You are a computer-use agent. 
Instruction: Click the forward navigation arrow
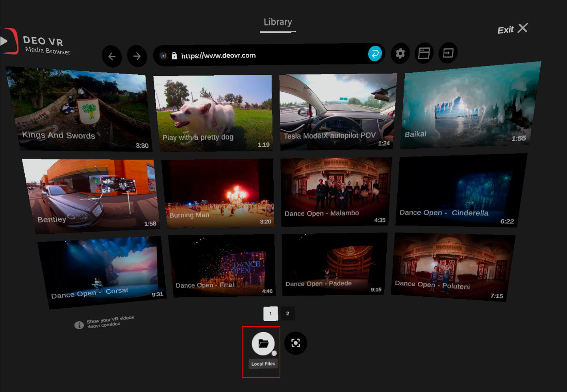(137, 56)
